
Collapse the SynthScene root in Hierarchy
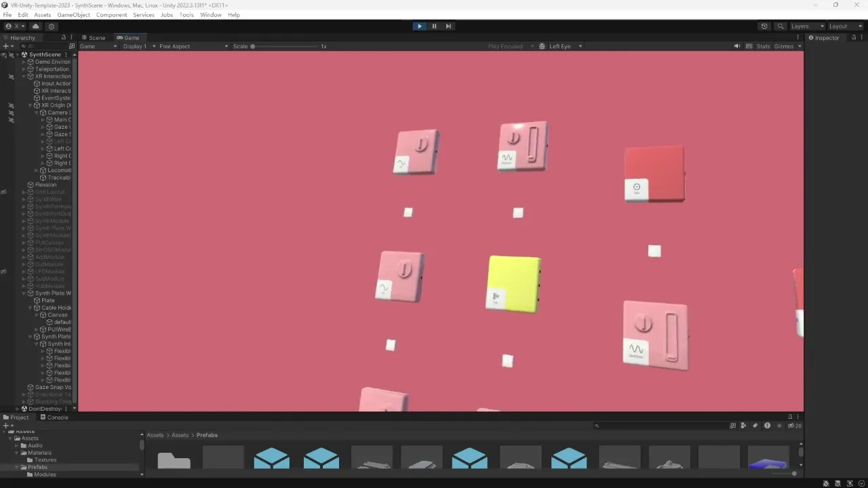pos(18,54)
